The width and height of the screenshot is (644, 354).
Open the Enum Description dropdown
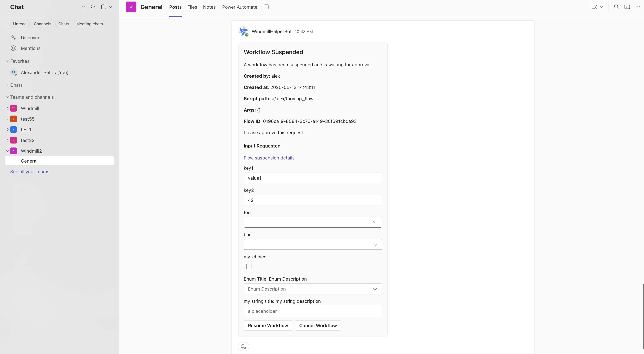tap(312, 289)
